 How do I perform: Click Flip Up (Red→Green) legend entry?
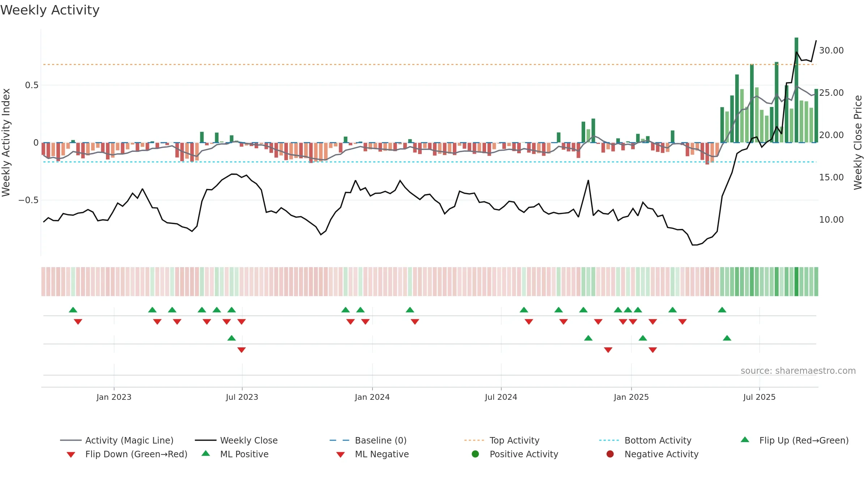pyautogui.click(x=794, y=440)
